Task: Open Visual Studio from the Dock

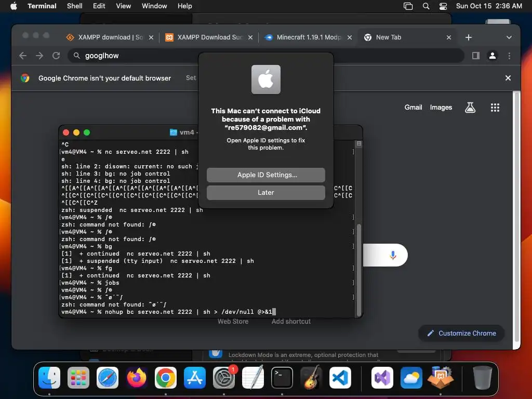Action: (382, 378)
